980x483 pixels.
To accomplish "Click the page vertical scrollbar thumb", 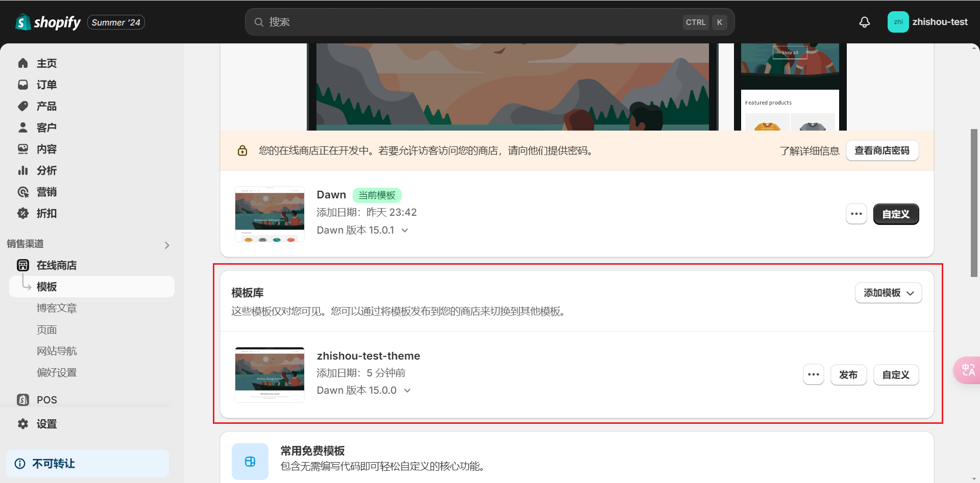I will pyautogui.click(x=974, y=203).
